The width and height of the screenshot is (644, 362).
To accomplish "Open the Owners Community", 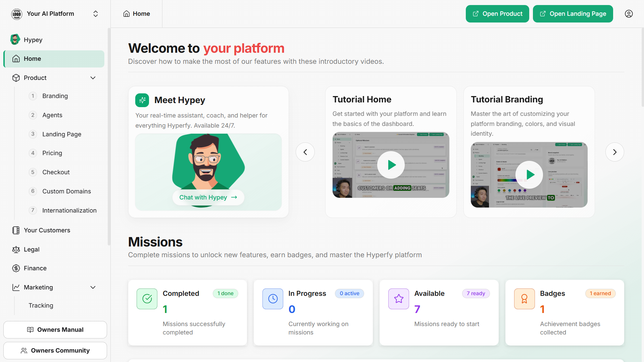I will tap(55, 351).
